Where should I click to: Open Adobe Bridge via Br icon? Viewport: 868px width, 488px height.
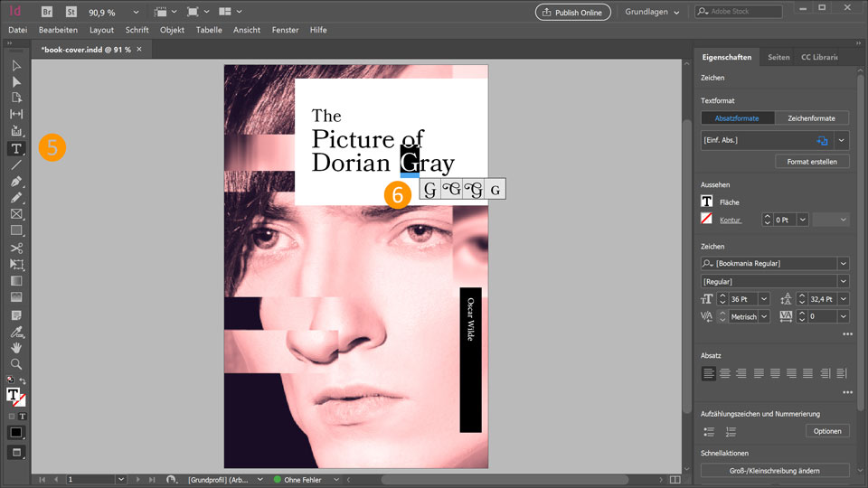tap(46, 12)
